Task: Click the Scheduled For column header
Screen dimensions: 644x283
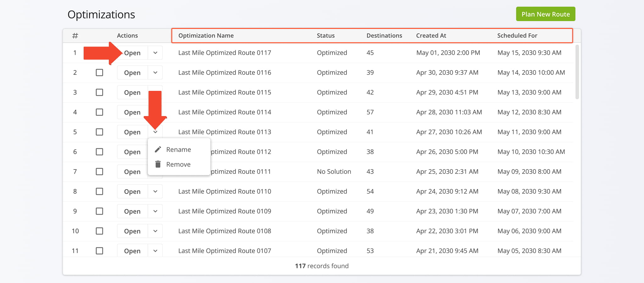Action: (517, 36)
